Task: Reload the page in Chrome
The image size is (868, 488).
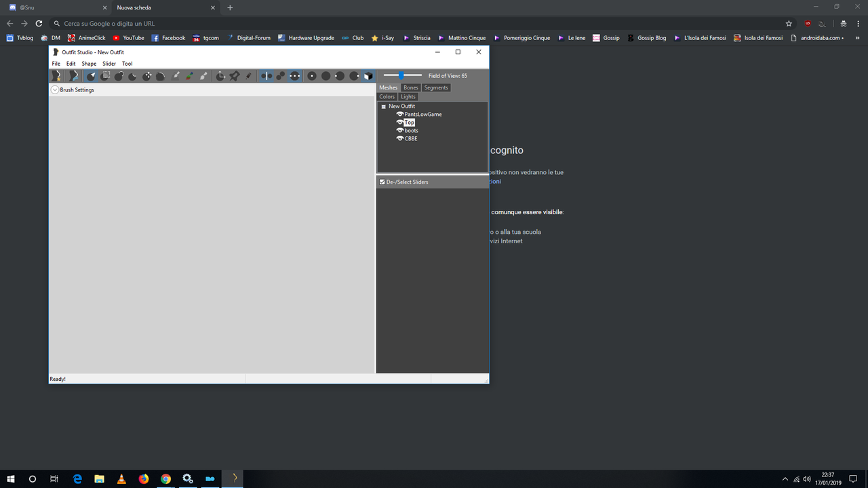Action: pyautogui.click(x=39, y=23)
